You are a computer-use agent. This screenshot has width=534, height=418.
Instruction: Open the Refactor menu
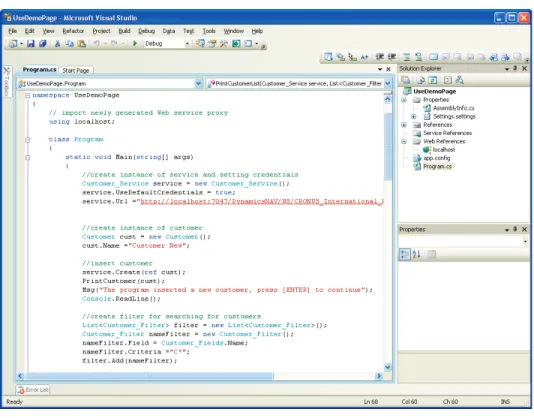point(73,31)
